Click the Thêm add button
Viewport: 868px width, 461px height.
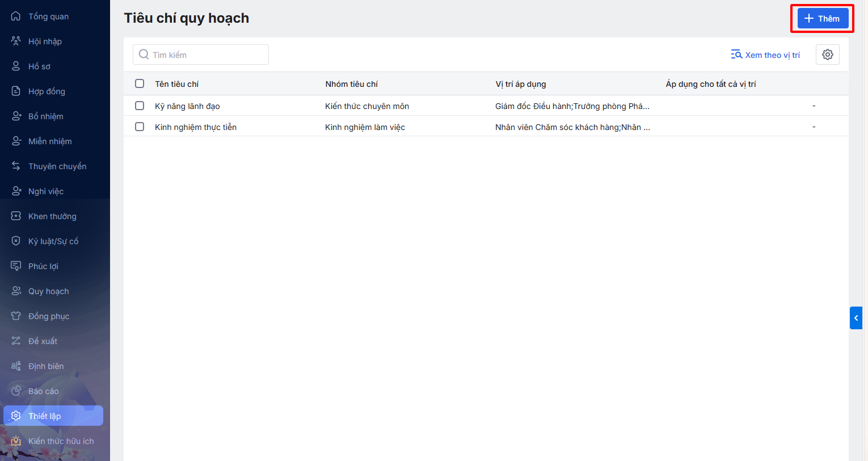click(x=823, y=18)
